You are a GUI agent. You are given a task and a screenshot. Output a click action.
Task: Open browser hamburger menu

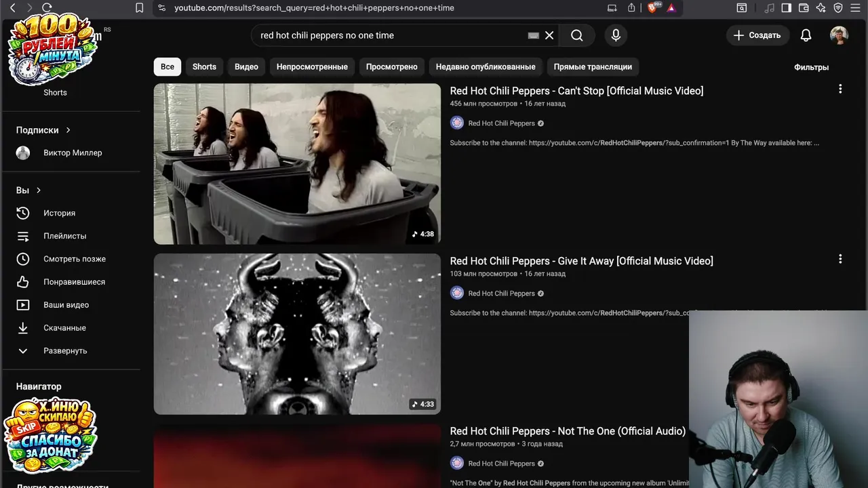(x=856, y=7)
